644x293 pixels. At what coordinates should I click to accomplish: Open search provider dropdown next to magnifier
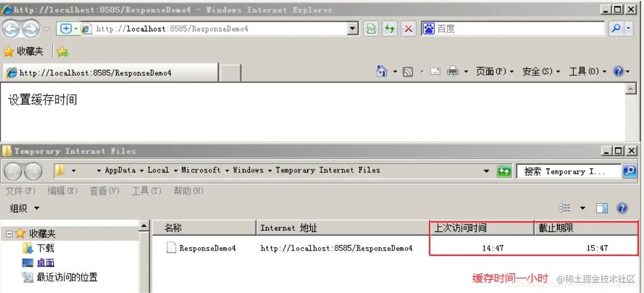tap(628, 29)
